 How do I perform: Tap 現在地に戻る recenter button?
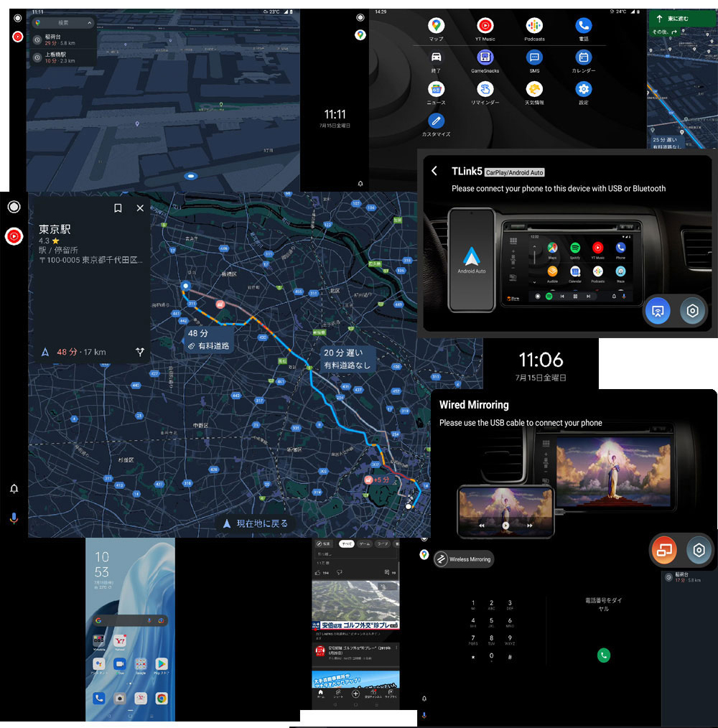pos(256,523)
